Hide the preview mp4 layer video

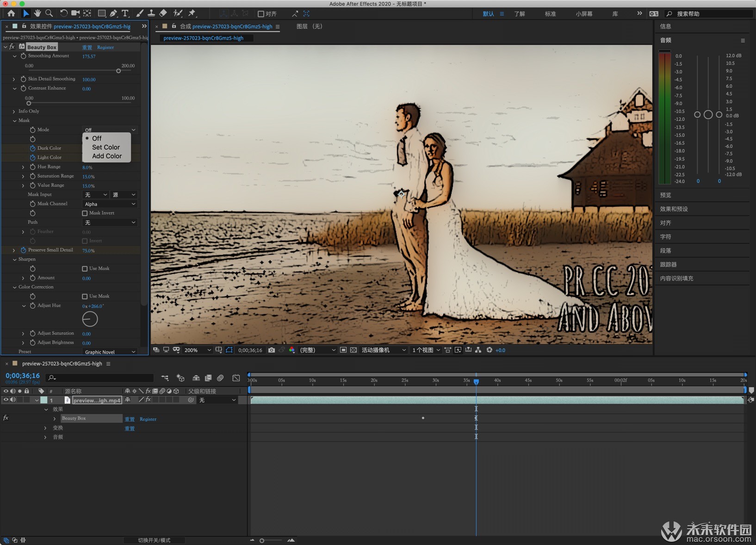click(6, 400)
